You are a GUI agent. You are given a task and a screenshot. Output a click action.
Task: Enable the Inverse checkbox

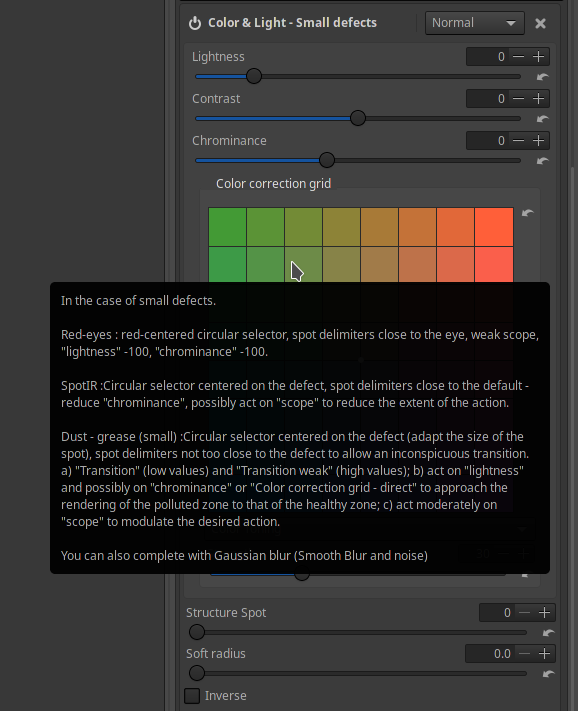point(192,696)
